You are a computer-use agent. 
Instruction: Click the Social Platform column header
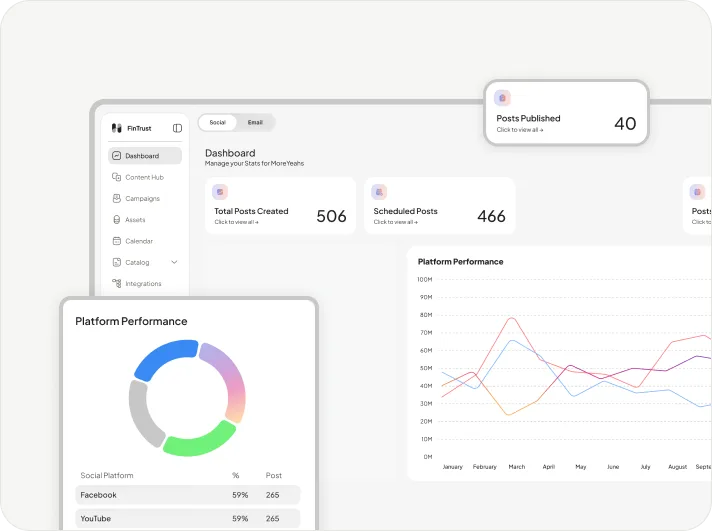pyautogui.click(x=107, y=476)
